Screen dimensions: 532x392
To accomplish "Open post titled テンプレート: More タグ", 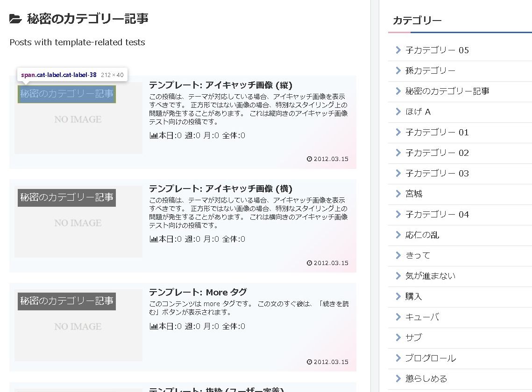I will [x=198, y=292].
